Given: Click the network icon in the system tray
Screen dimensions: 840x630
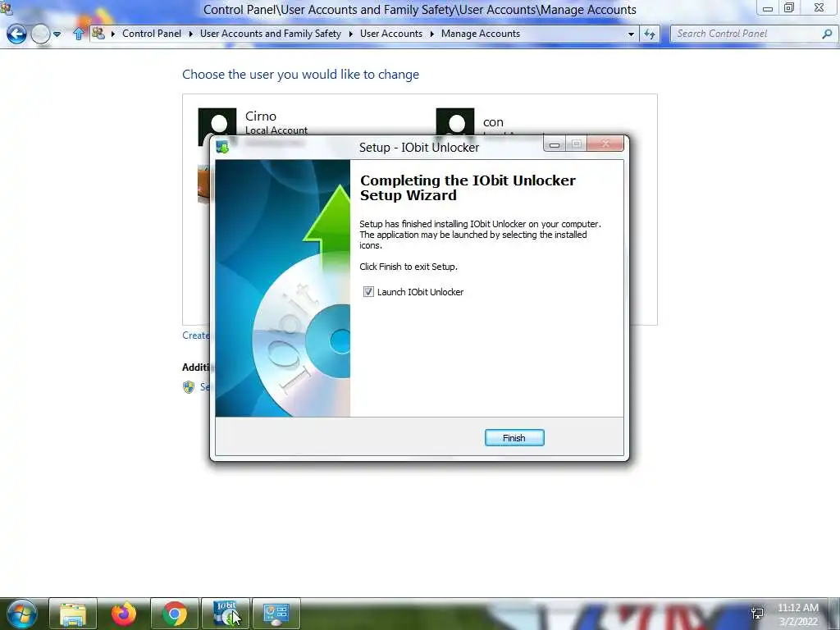Looking at the screenshot, I should (x=757, y=614).
